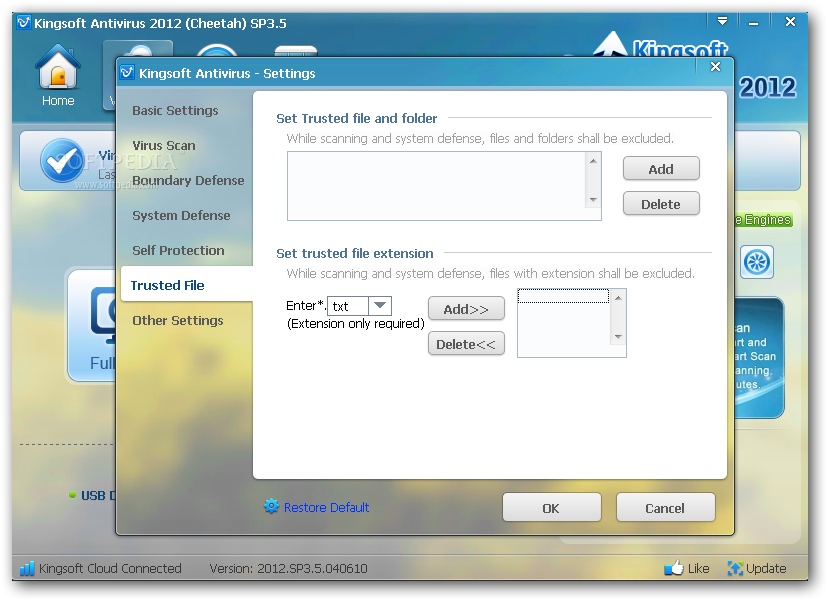Click the Version: 2012.SP3.5.040610 text

point(288,568)
